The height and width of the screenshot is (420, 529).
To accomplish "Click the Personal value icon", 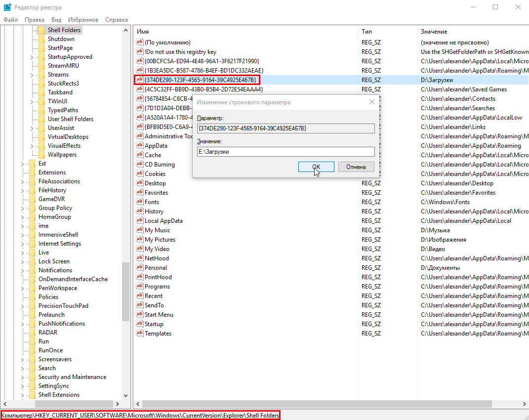I will coord(139,268).
